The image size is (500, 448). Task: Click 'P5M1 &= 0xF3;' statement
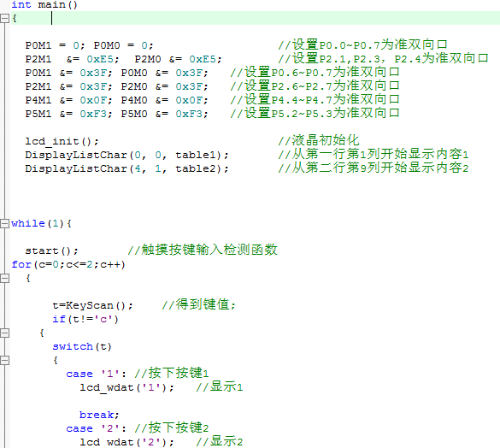click(x=69, y=114)
